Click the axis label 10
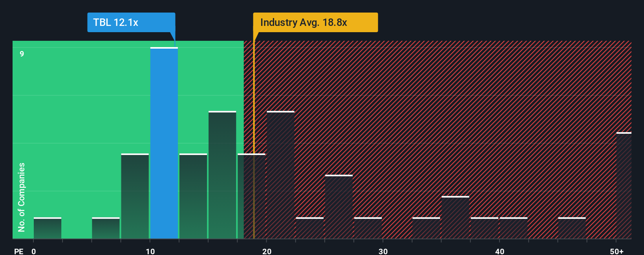The height and width of the screenshot is (255, 644). click(x=150, y=251)
